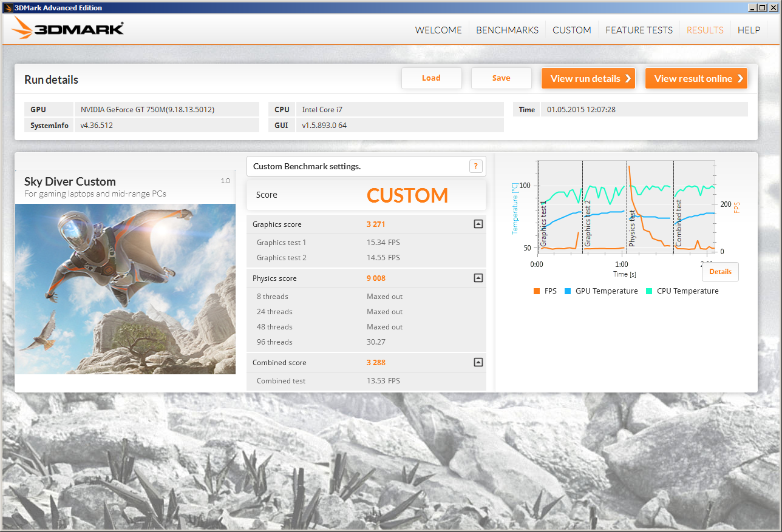Screen dimensions: 782x532
Task: Click View run details button
Action: click(x=588, y=78)
